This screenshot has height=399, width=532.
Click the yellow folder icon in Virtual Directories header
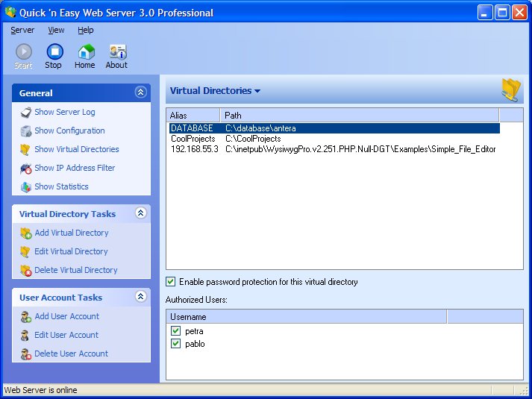tap(511, 89)
